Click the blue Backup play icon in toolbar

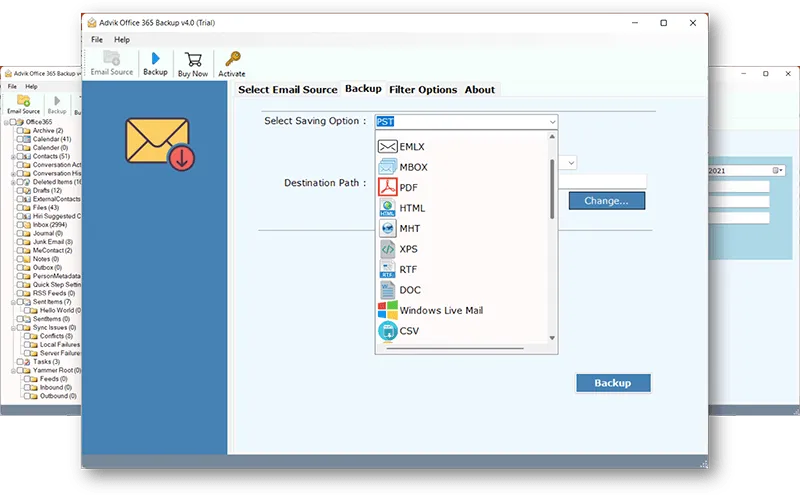156,59
